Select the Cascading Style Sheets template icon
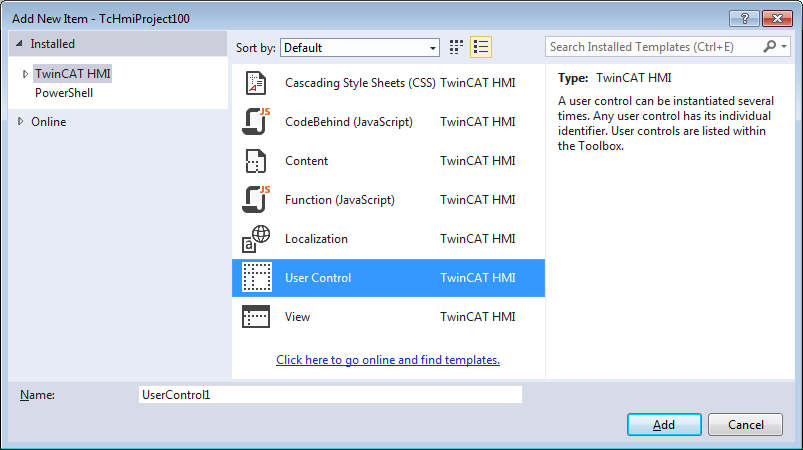 (256, 83)
